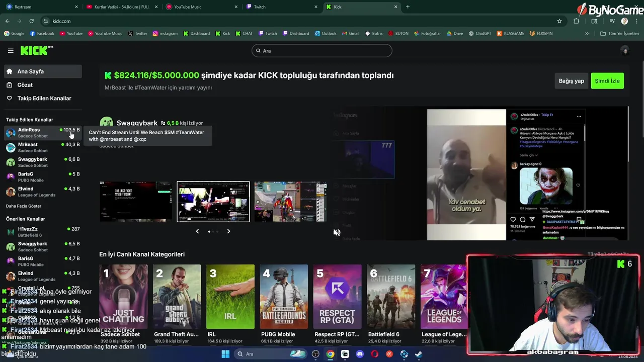
Task: Open Just Chatting category card
Action: coord(123,297)
